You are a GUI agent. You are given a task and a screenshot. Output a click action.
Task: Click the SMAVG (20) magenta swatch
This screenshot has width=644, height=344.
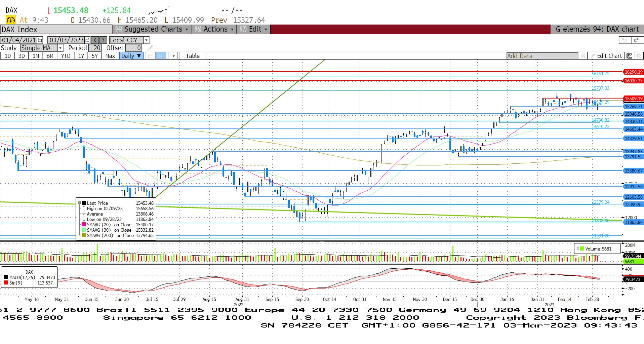(84, 224)
